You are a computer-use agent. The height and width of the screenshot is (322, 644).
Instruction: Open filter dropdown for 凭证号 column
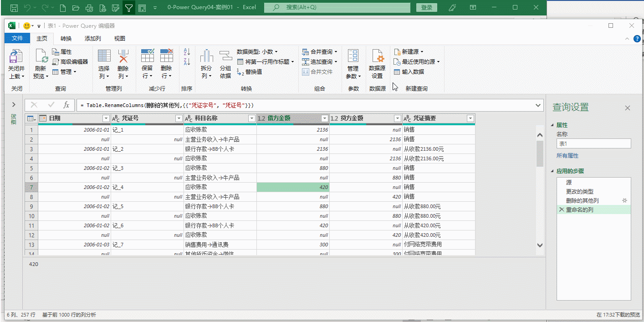pos(179,118)
